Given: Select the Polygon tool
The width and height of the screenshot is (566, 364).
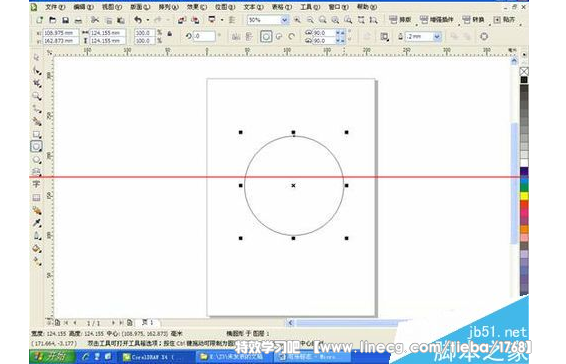Looking at the screenshot, I should (36, 159).
